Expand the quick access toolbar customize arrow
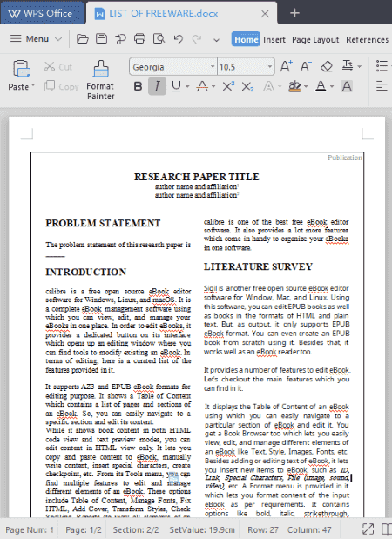 tap(216, 39)
